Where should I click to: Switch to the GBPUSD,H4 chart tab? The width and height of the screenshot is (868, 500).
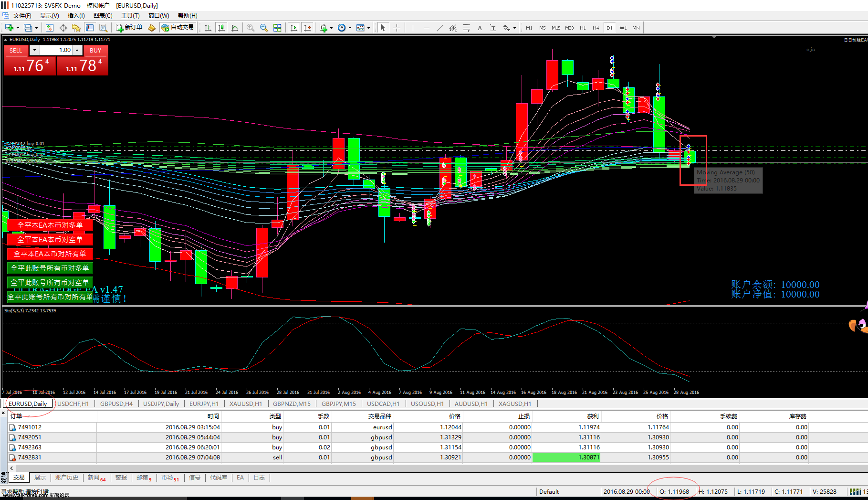(116, 404)
